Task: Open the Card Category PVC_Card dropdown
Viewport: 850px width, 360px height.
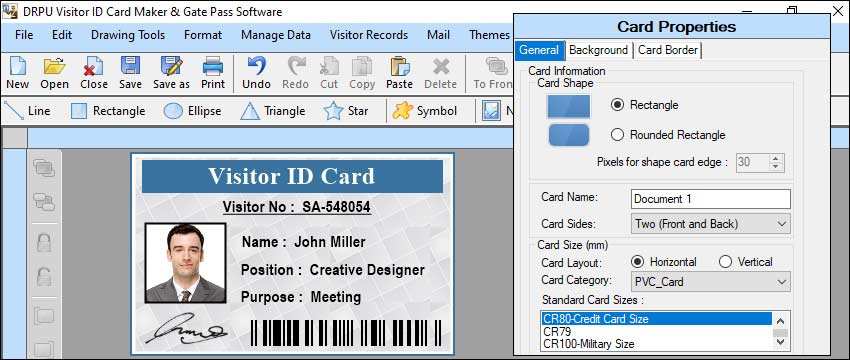Action: click(711, 282)
